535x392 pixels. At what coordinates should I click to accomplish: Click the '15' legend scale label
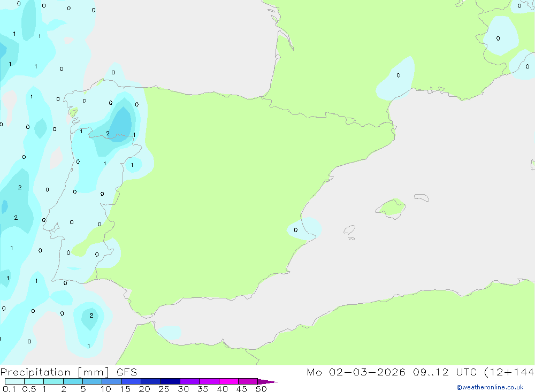pyautogui.click(x=125, y=389)
